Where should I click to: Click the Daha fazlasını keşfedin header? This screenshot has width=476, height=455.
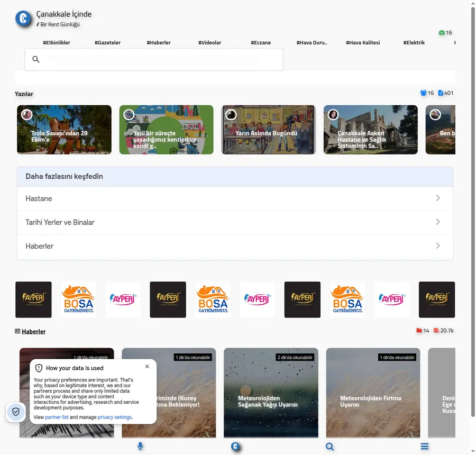pos(235,177)
